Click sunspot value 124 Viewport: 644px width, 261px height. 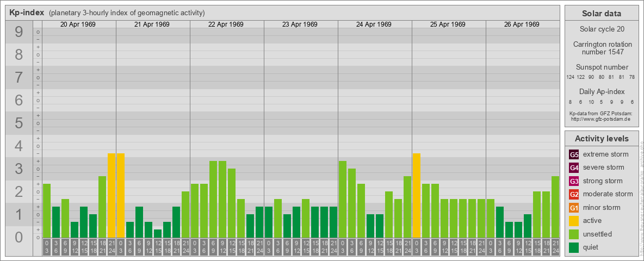coord(570,77)
